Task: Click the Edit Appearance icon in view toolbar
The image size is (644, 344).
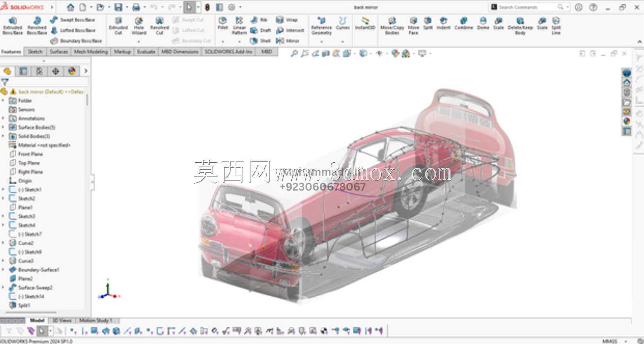Action: 395,53
